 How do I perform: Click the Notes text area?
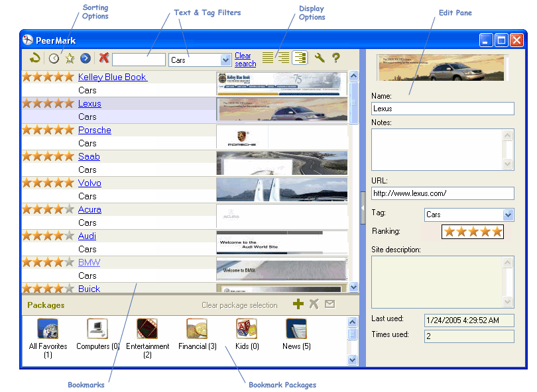tap(442, 150)
